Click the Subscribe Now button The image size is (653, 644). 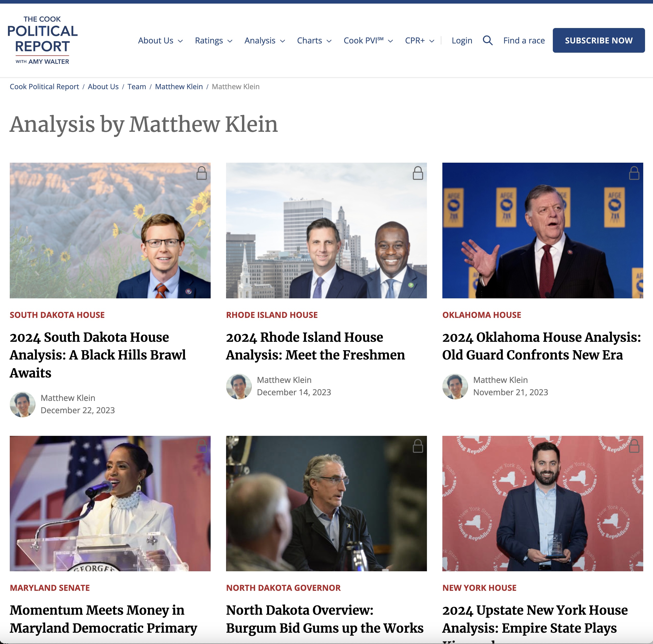coord(599,40)
